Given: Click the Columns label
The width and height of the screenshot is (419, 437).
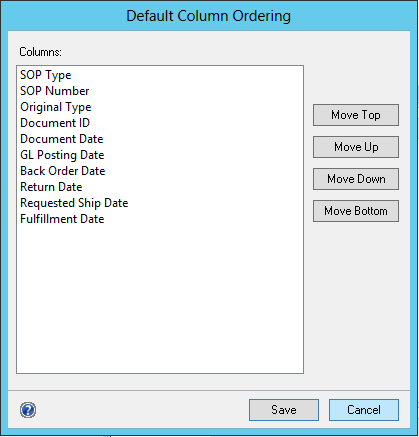Looking at the screenshot, I should 40,52.
